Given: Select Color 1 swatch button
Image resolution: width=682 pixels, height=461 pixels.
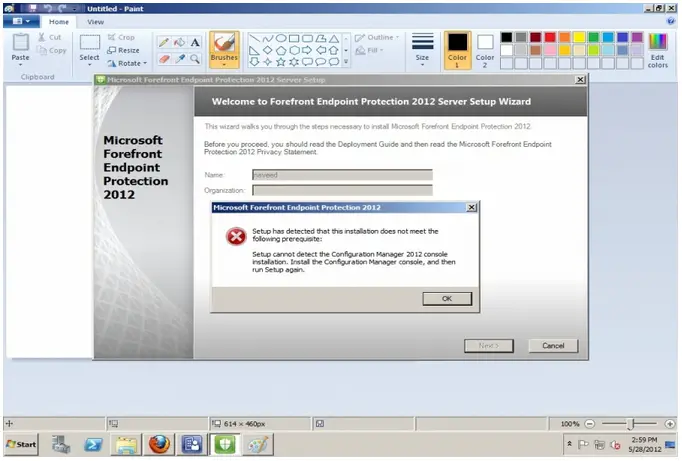Looking at the screenshot, I should (x=457, y=50).
